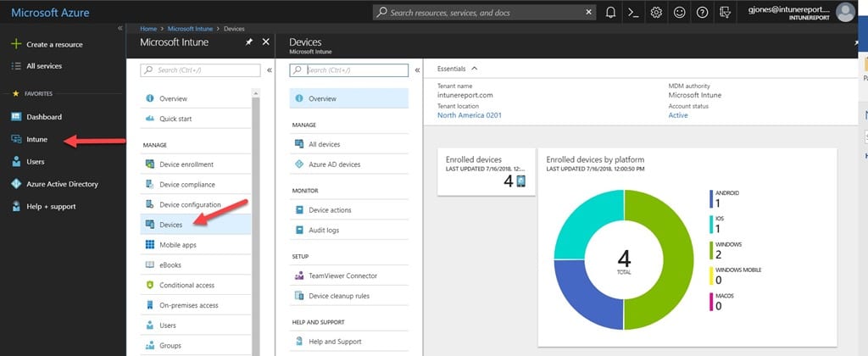Collapse the Devices blade menu
The height and width of the screenshot is (356, 868).
(417, 70)
